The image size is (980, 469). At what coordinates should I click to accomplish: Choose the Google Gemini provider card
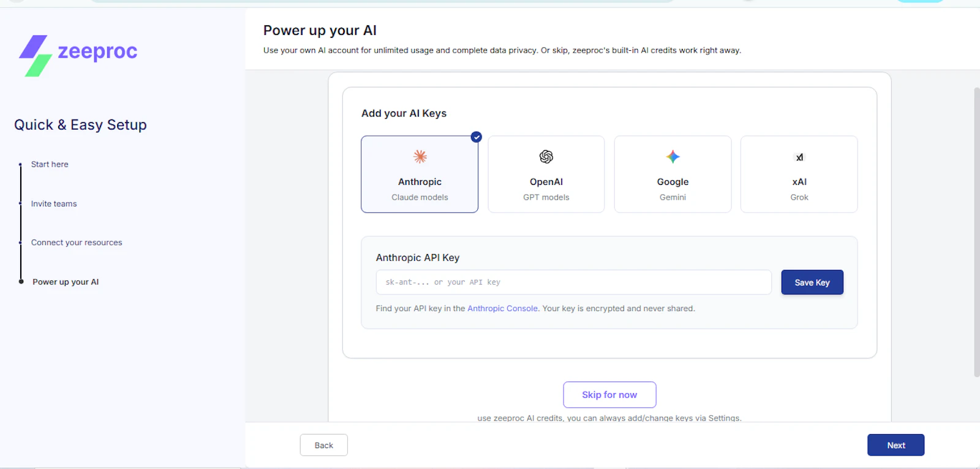point(673,174)
